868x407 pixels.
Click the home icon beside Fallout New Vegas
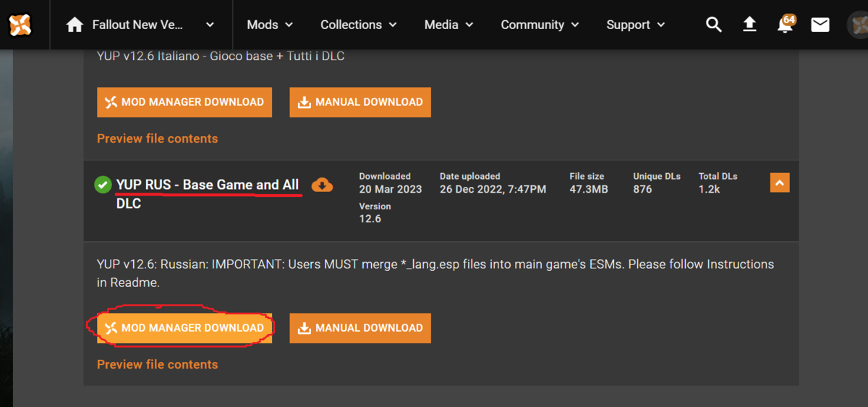[x=75, y=25]
